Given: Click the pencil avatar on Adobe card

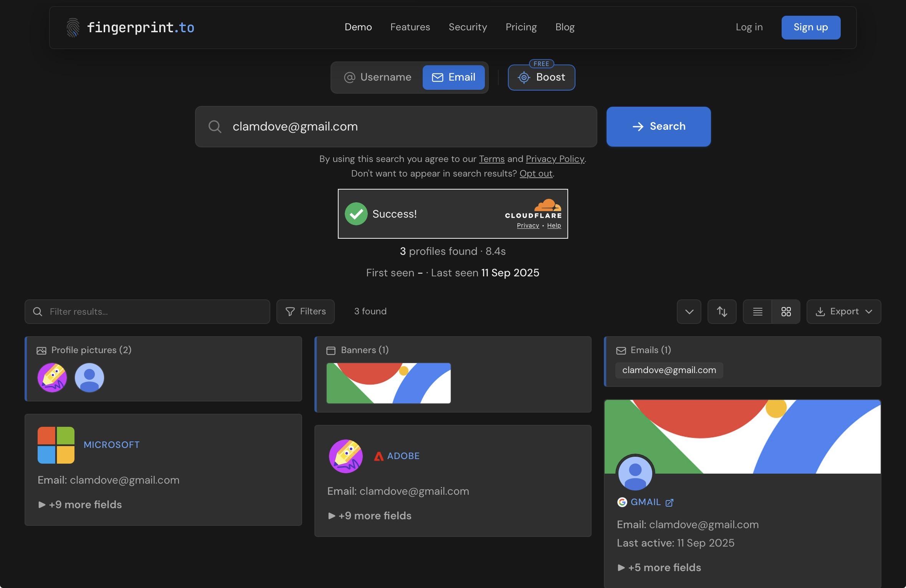Looking at the screenshot, I should pyautogui.click(x=346, y=456).
